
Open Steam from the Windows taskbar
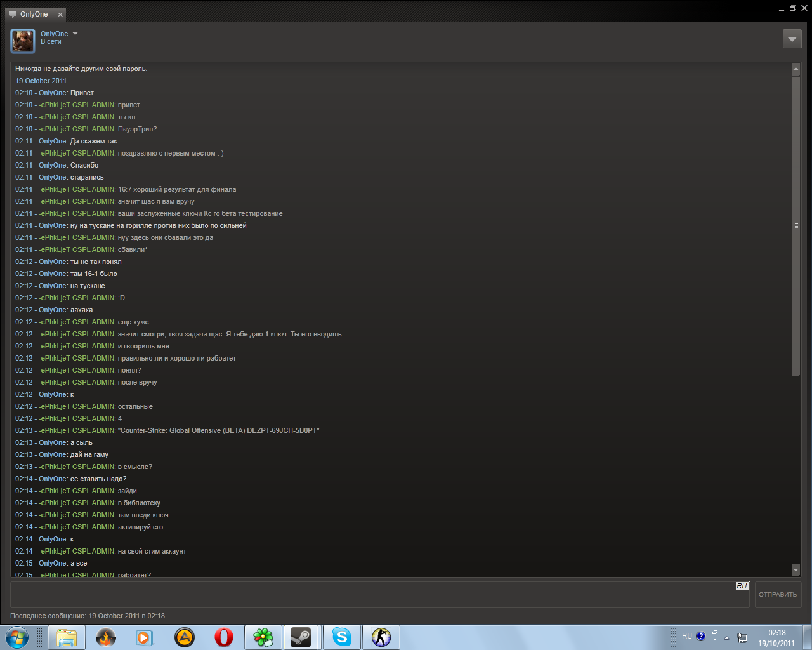pos(301,637)
